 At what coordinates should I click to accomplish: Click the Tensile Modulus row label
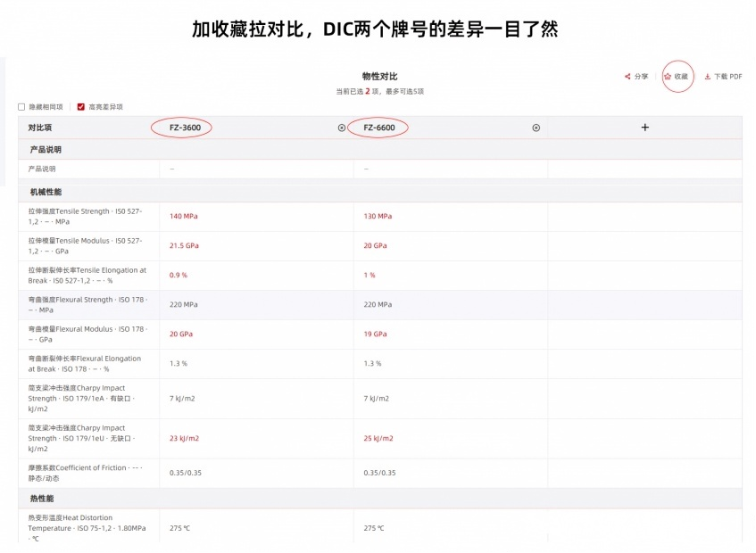point(85,245)
